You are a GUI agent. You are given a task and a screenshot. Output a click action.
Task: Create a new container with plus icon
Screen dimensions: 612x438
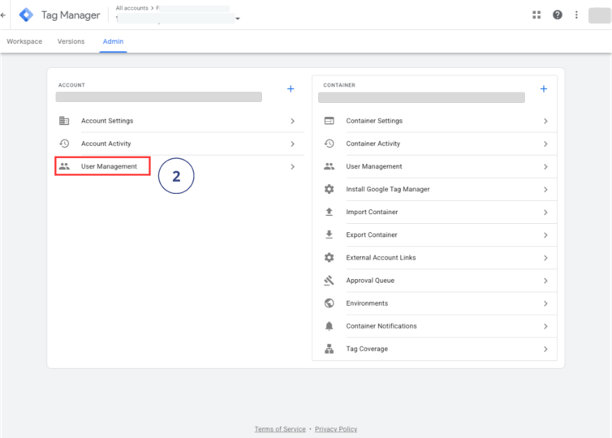pyautogui.click(x=543, y=89)
